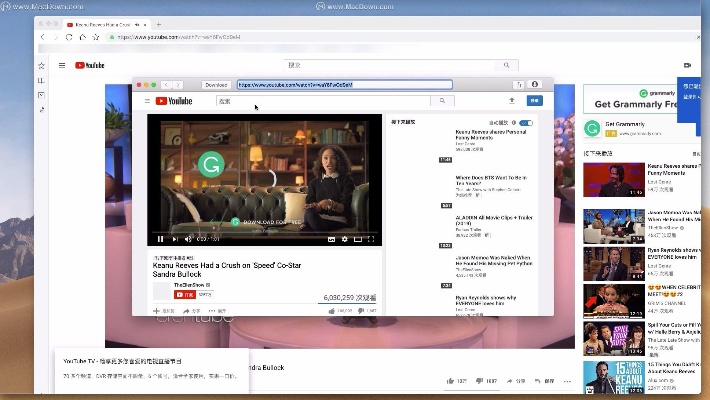Open 'Ryan Reynolds shows why' suggestion in front window

click(485, 300)
